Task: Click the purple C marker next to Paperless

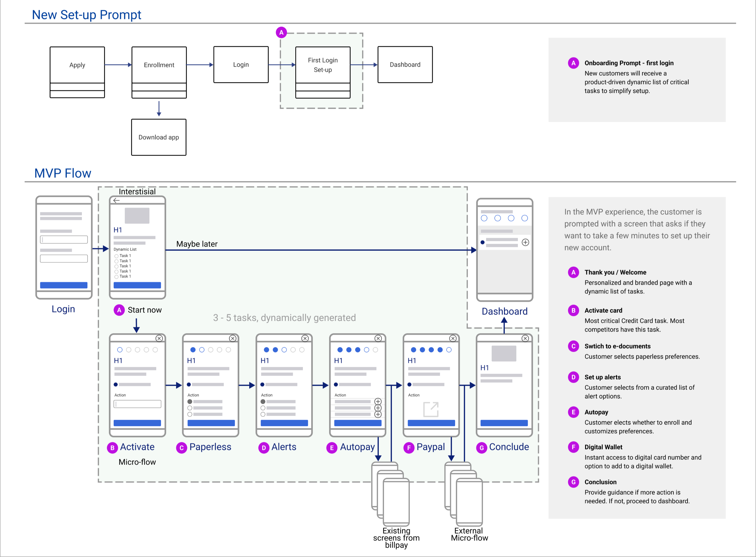Action: 181,448
